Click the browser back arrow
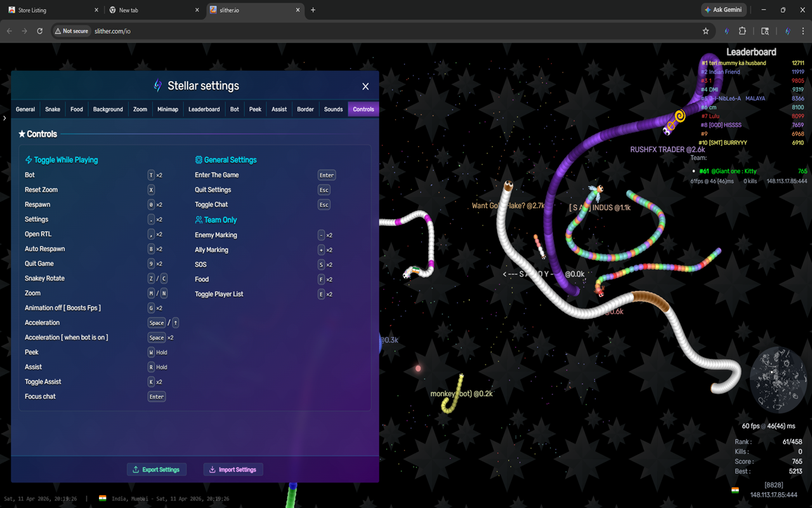The image size is (812, 508). 10,30
